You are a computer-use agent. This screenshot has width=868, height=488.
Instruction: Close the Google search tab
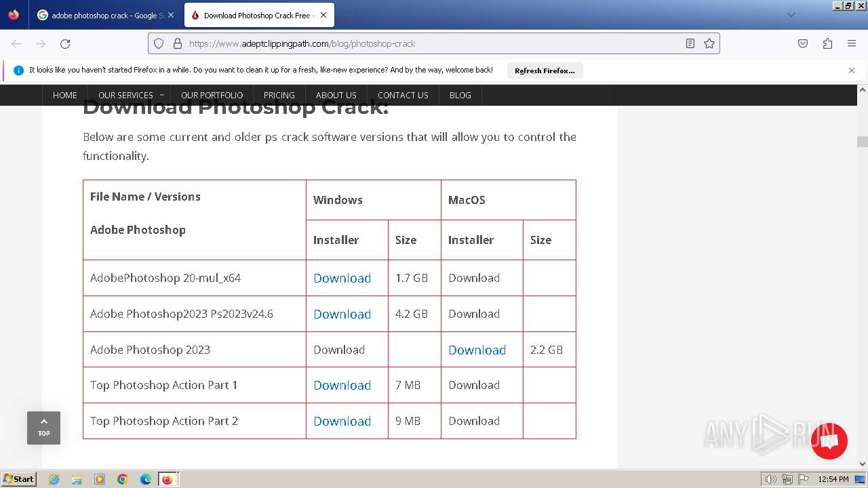coord(170,15)
